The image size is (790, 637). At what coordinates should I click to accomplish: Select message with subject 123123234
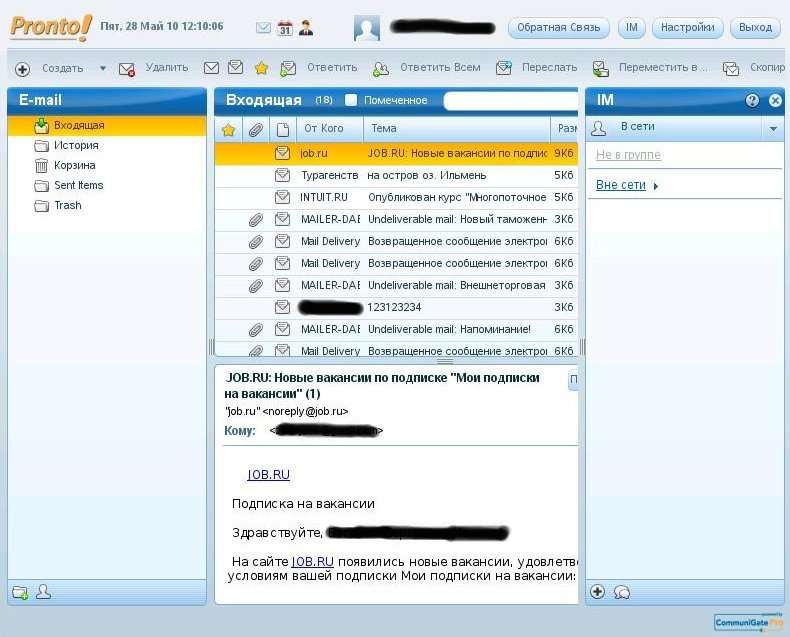[x=397, y=307]
